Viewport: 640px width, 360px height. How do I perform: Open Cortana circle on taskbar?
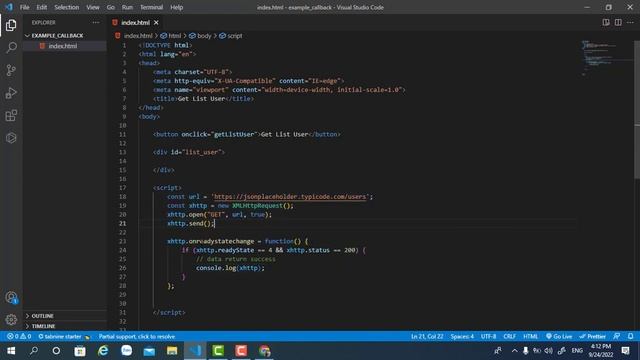coord(56,351)
